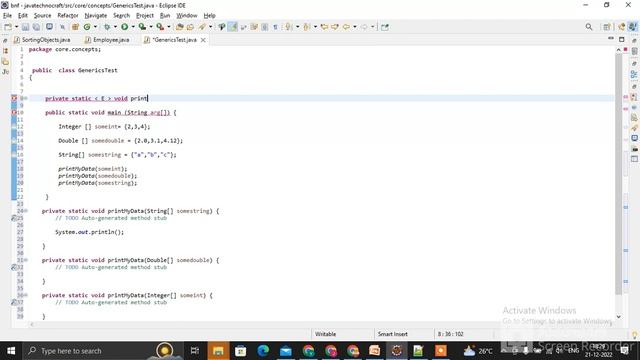The height and width of the screenshot is (360, 640).
Task: Click the New Java Class green icon
Action: (x=87, y=27)
